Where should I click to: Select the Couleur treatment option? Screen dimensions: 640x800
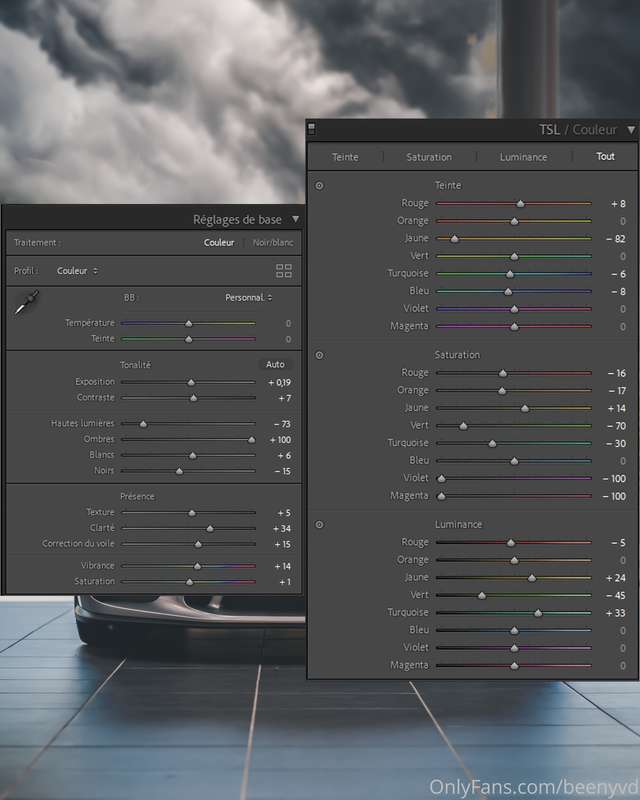[219, 242]
